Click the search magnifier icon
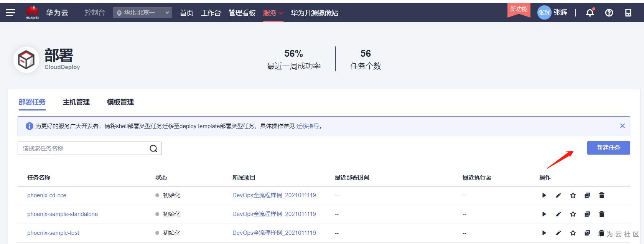Screen dimensions: 644x244 click(153, 148)
